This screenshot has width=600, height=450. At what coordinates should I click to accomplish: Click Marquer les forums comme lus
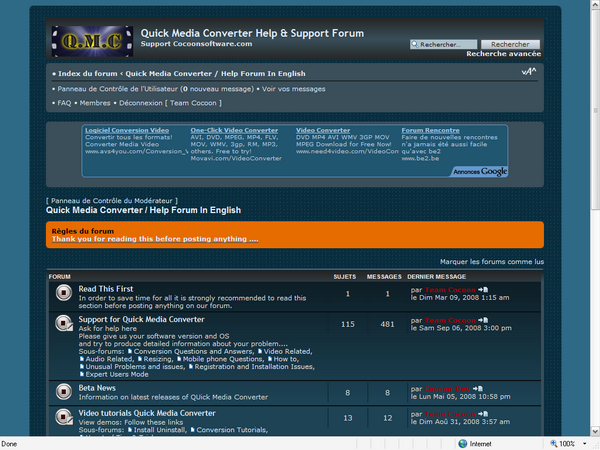coord(492,261)
